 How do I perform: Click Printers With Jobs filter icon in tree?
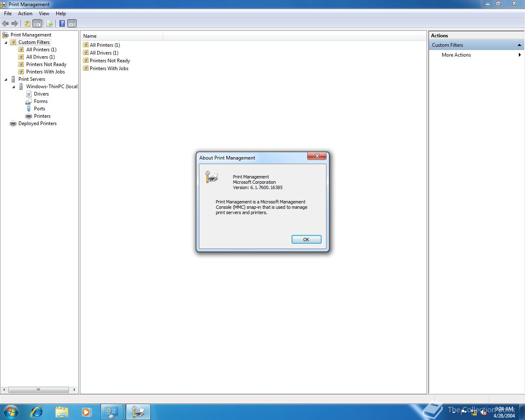pyautogui.click(x=21, y=72)
